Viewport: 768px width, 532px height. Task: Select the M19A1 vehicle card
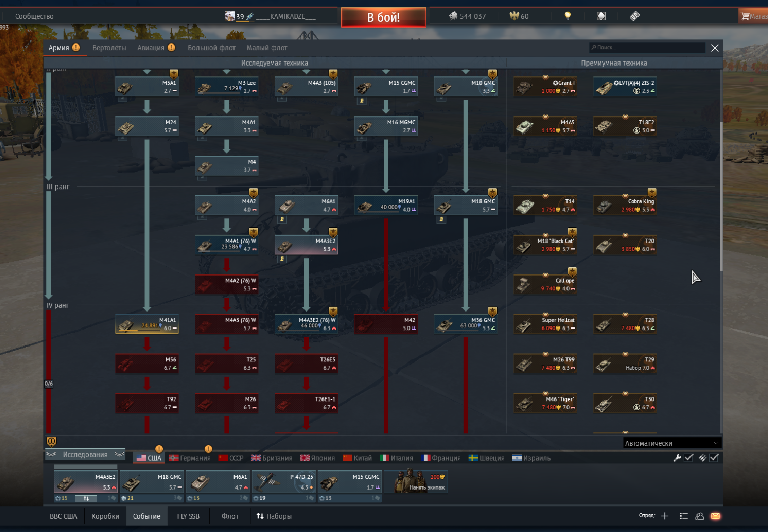pyautogui.click(x=386, y=205)
